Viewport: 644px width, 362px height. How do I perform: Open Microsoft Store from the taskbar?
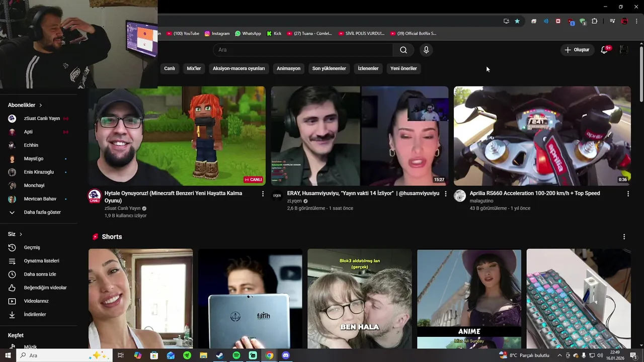[x=154, y=355]
